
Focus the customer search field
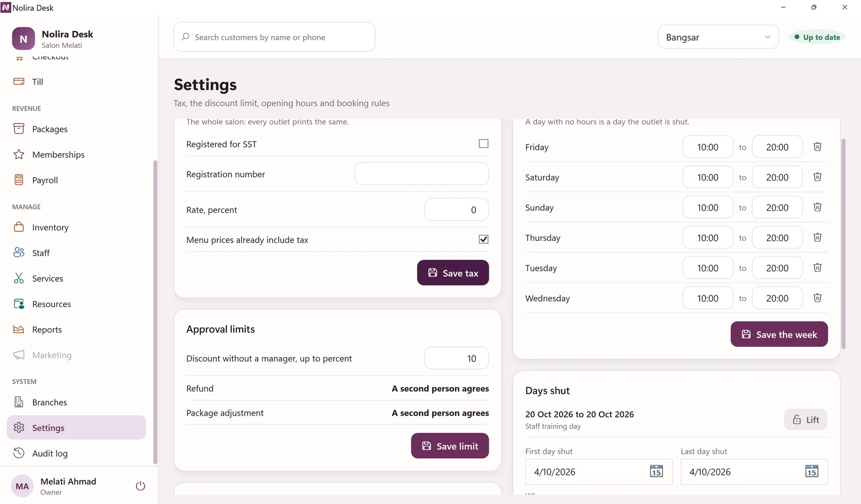tap(274, 37)
